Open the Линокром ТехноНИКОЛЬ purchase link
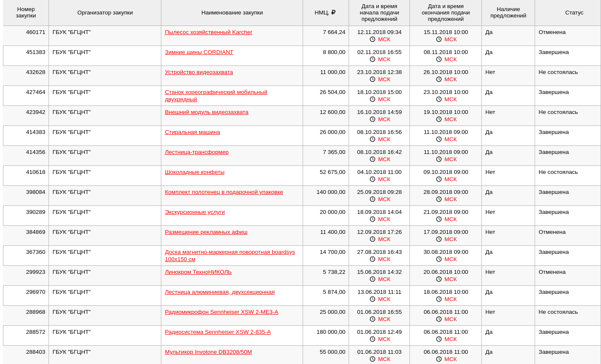 click(x=198, y=272)
